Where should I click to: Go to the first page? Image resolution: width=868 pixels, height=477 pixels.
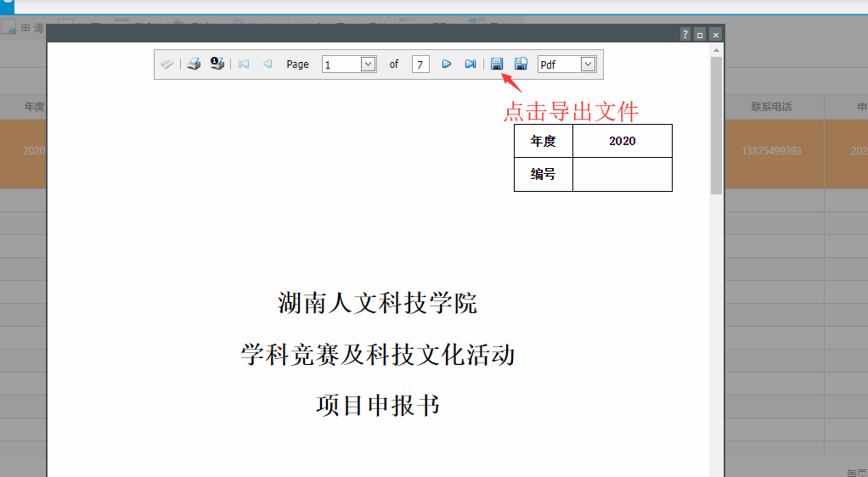[244, 65]
